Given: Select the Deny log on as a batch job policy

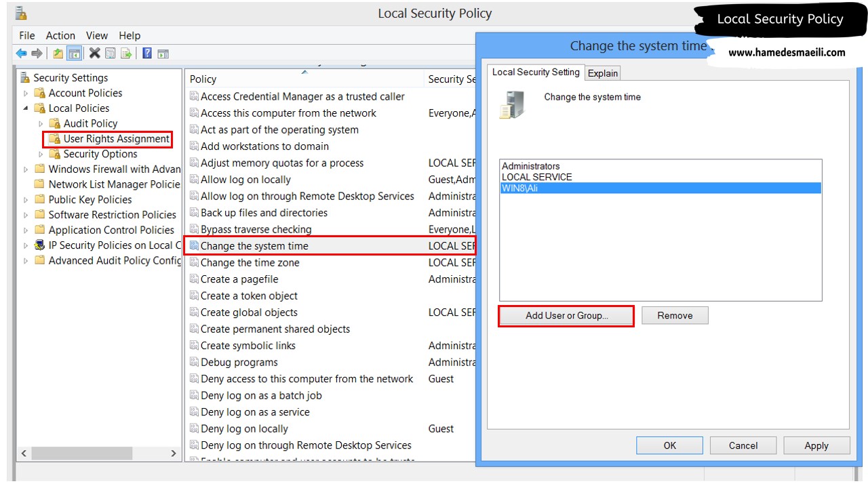Looking at the screenshot, I should (x=261, y=396).
